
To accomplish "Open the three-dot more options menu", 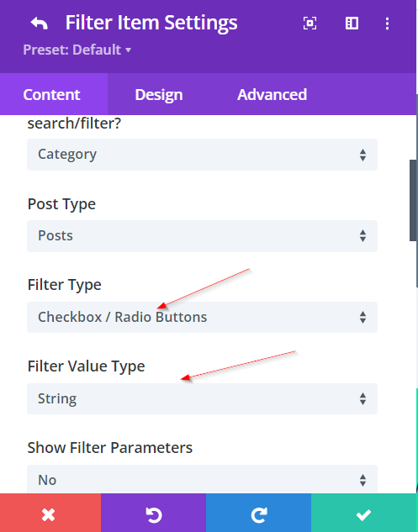I will (x=387, y=24).
